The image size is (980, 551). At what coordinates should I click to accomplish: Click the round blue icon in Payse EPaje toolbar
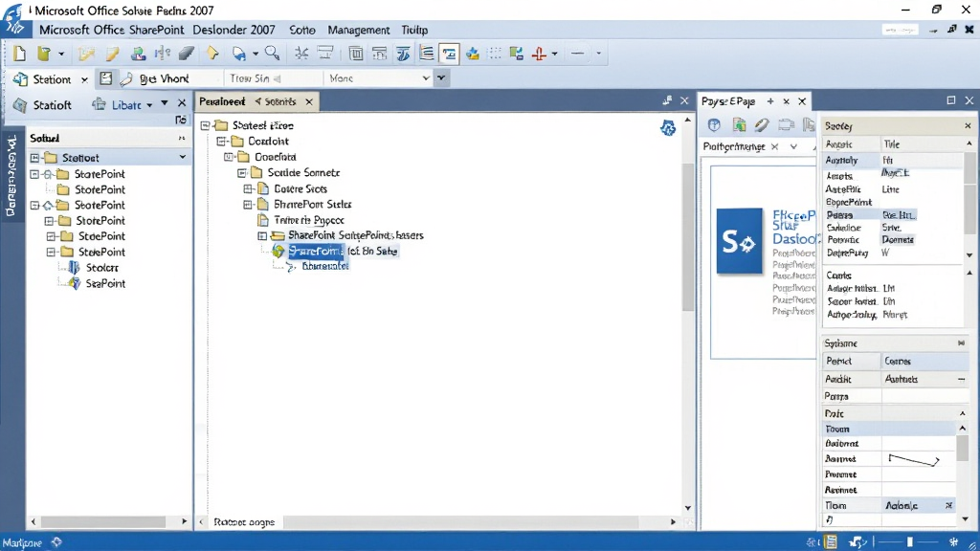714,125
